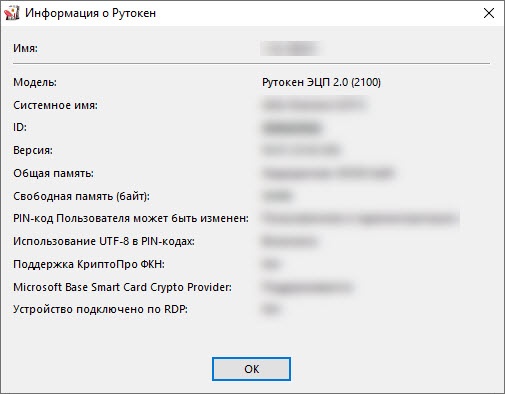The image size is (505, 394).
Task: Close the Rutoken information dialog
Action: pos(489,13)
